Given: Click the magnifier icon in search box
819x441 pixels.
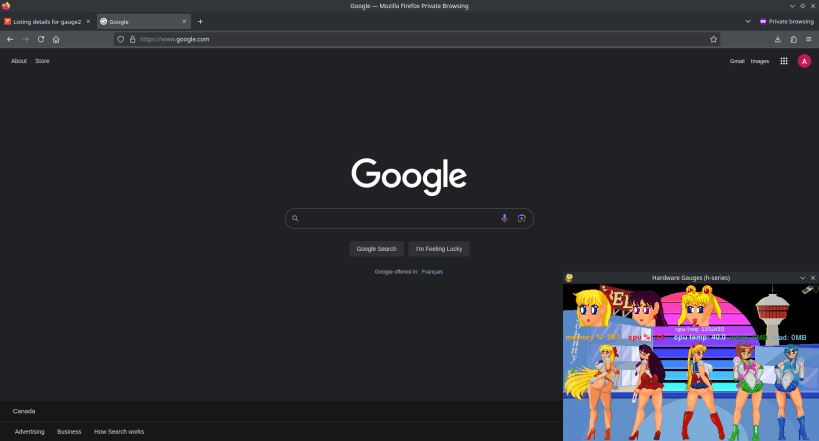Looking at the screenshot, I should 295,218.
